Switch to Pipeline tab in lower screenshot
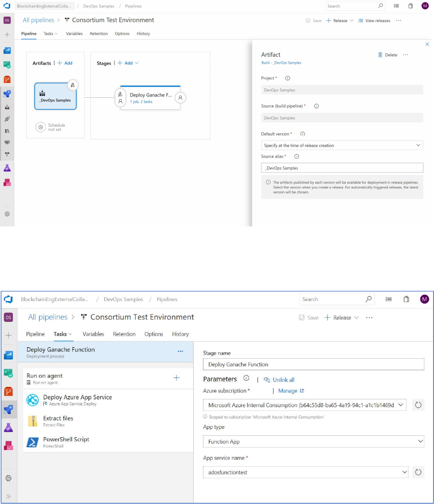The image size is (434, 504). (36, 334)
